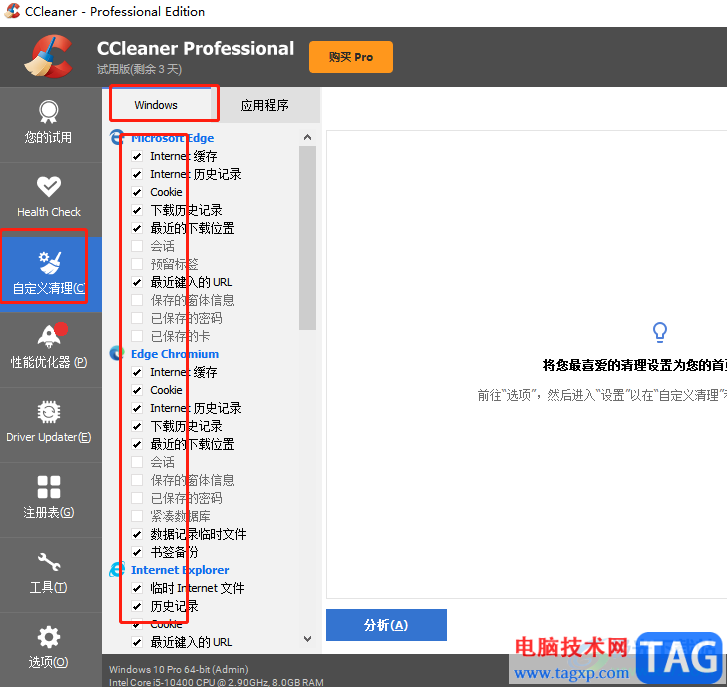Enable Edge Chromium 会话 checkbox
The height and width of the screenshot is (687, 727).
[x=137, y=462]
